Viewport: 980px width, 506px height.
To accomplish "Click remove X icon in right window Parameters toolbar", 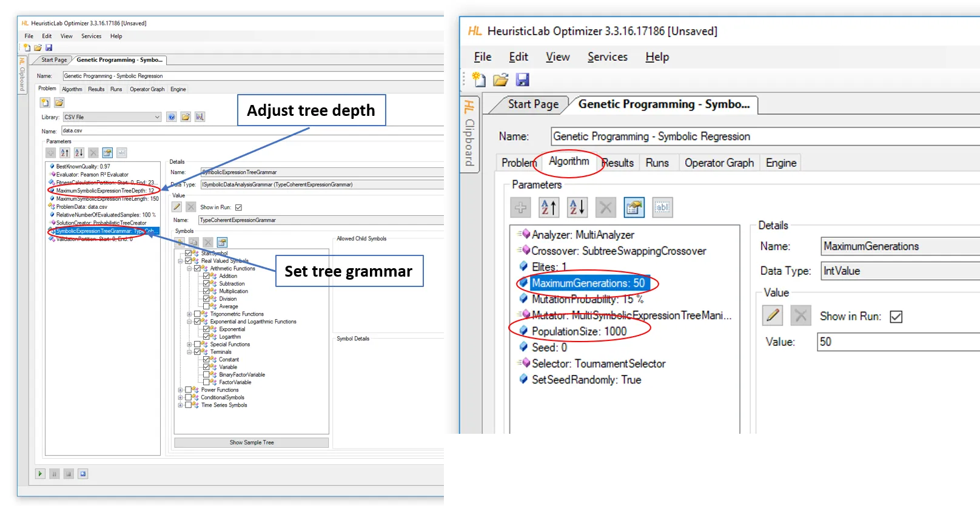I will 605,207.
